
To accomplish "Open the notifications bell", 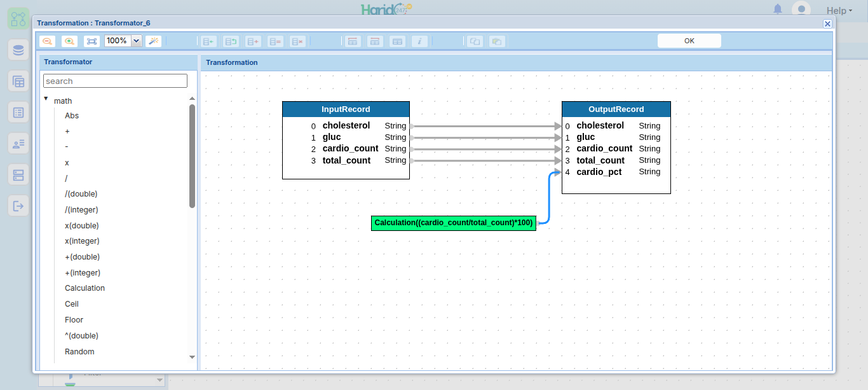I will (x=778, y=9).
